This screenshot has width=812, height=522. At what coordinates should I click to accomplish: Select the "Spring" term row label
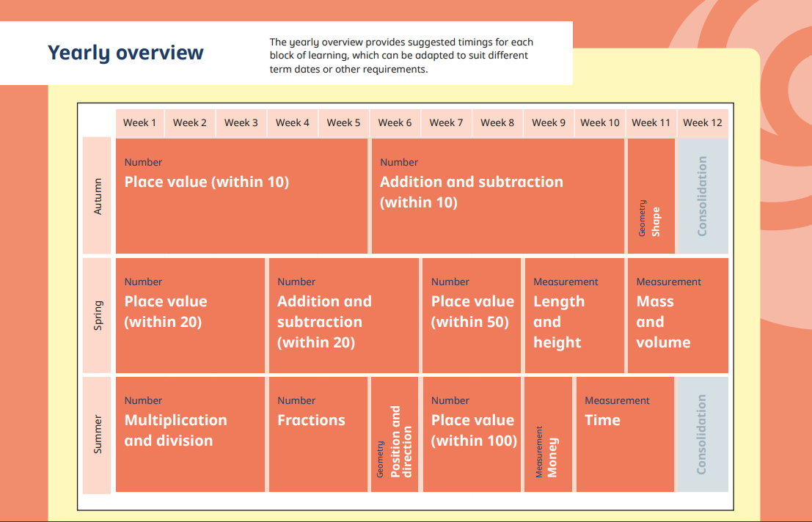click(97, 315)
